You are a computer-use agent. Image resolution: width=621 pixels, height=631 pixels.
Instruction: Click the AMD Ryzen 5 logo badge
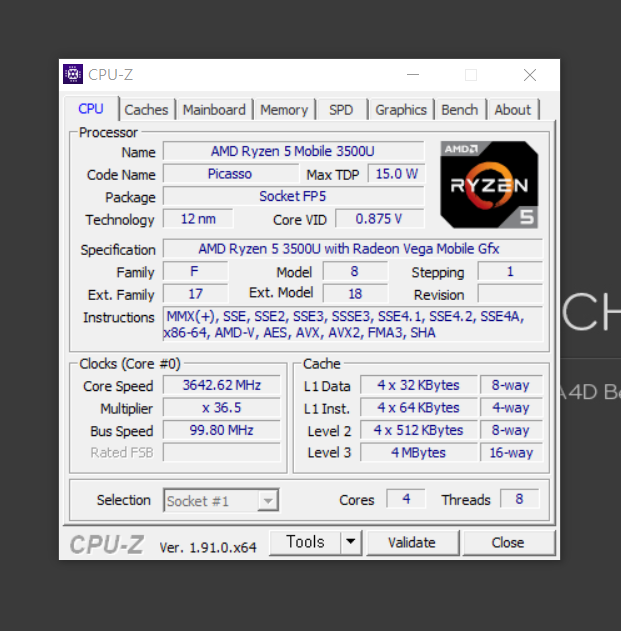coord(489,185)
